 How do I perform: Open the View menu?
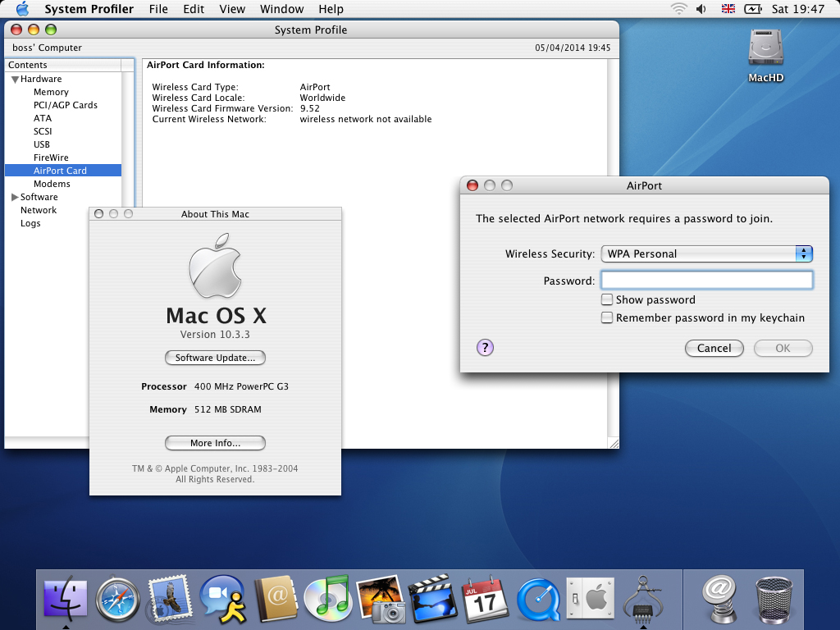tap(232, 9)
